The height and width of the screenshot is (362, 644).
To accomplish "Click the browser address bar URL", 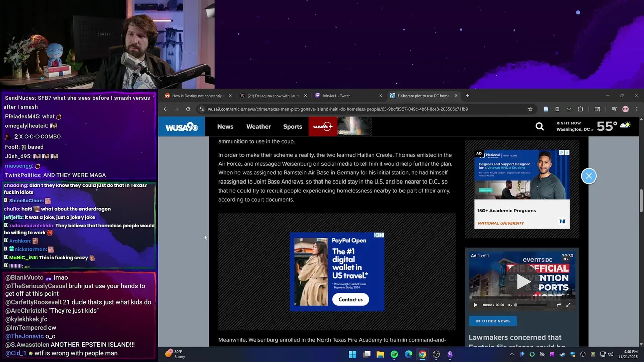I will (338, 109).
